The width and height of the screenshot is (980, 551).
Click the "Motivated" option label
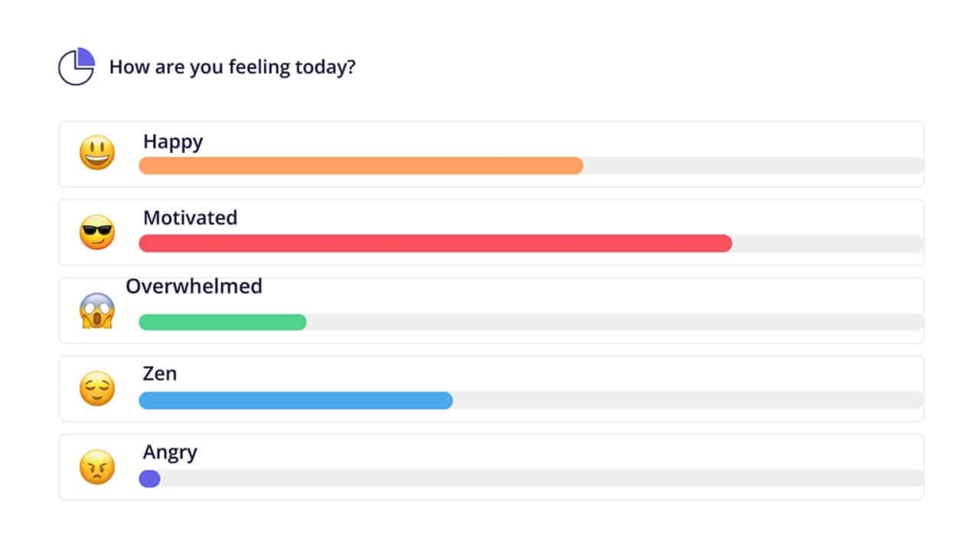190,218
